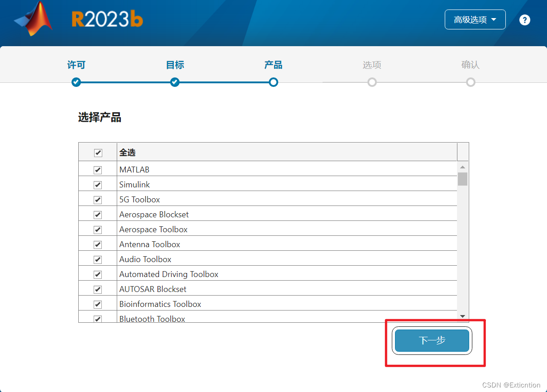Toggle the 全选 select-all checkbox
Viewport: 547px width, 392px height.
point(98,153)
